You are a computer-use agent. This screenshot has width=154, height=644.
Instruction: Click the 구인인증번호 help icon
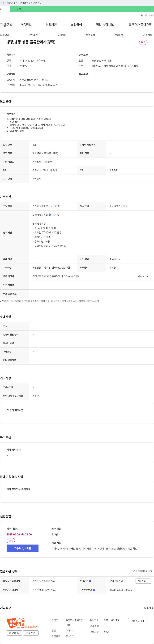click(94, 590)
